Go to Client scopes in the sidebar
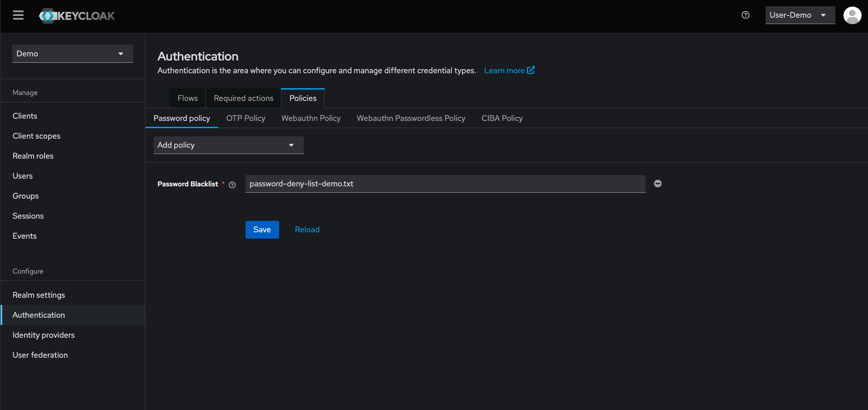The image size is (868, 410). [x=73, y=136]
